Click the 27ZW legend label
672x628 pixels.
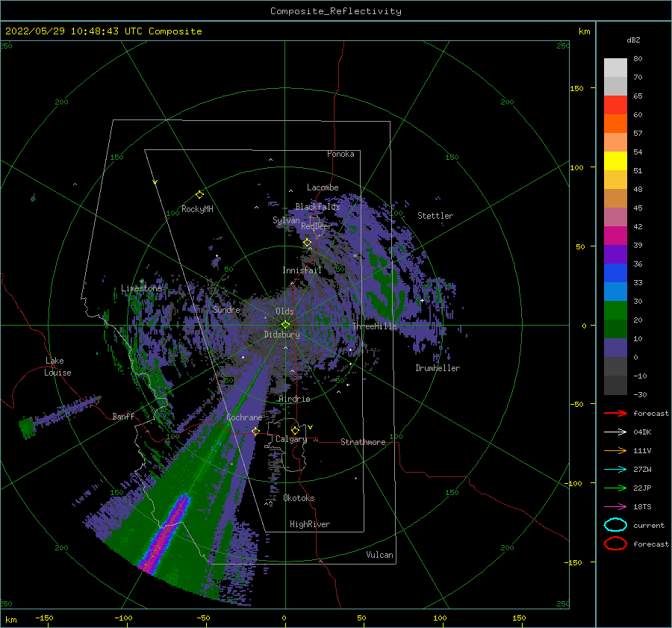pos(642,470)
